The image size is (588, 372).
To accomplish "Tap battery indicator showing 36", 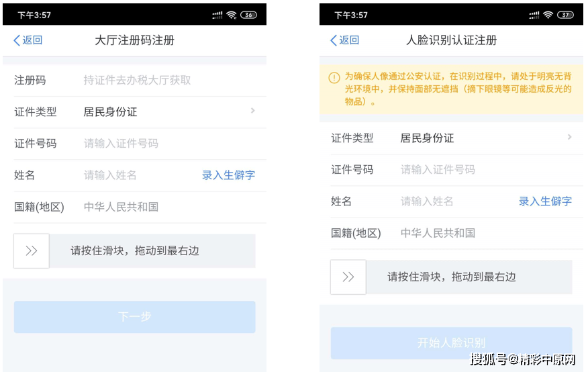I will [x=248, y=15].
